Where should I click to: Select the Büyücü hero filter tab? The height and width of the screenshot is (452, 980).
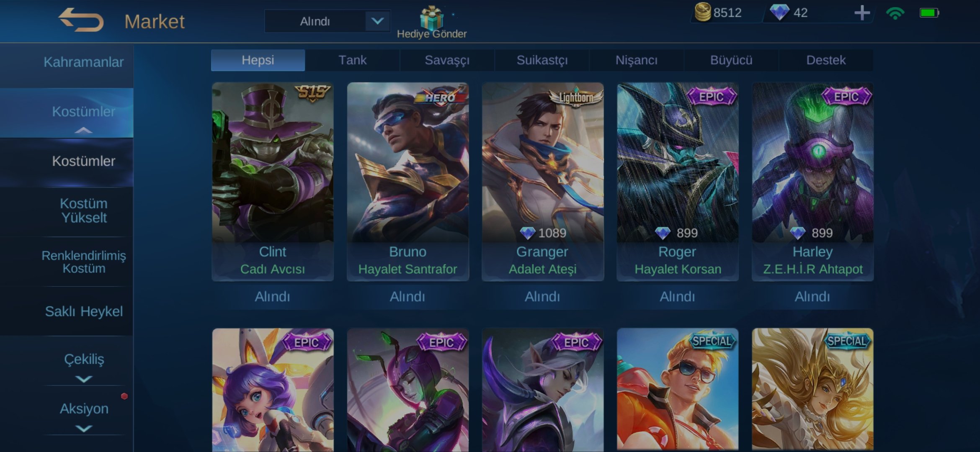tap(731, 60)
